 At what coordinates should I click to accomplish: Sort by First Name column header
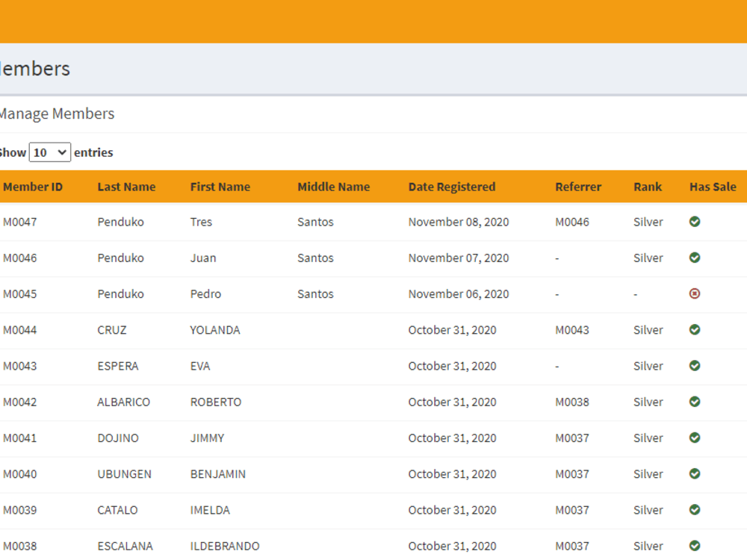(x=220, y=187)
